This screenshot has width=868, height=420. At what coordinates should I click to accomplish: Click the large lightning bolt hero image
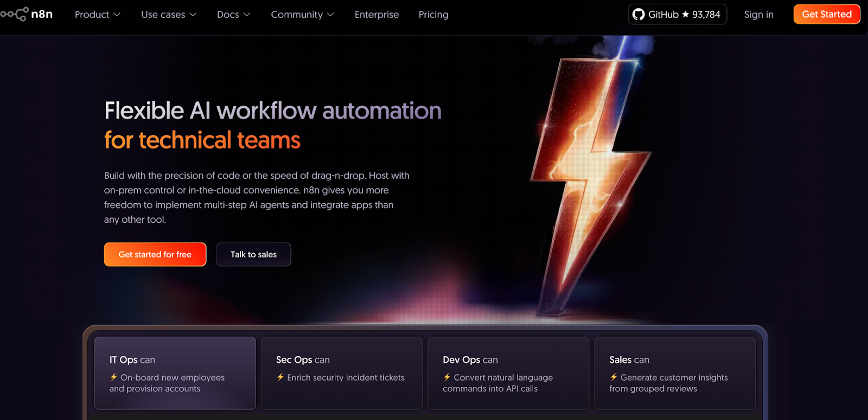(591, 179)
